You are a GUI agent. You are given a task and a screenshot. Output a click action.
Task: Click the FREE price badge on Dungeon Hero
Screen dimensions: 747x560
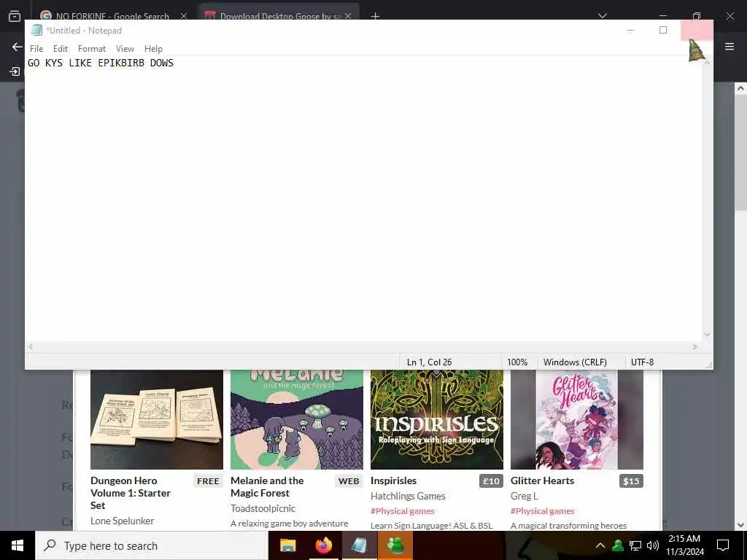tap(208, 481)
